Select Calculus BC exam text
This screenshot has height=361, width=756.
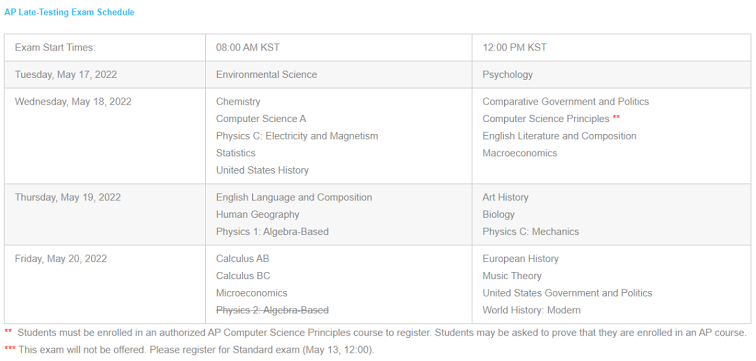click(243, 276)
